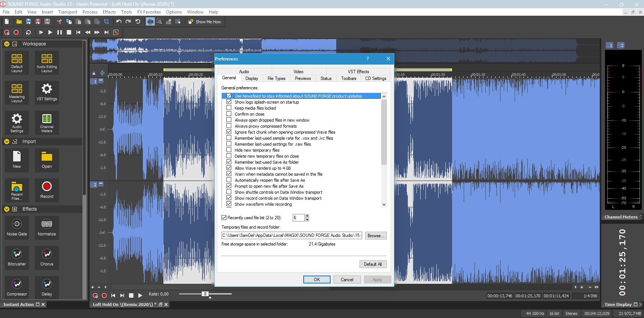Click Browse for temporary folder
The width and height of the screenshot is (644, 318).
[x=376, y=236]
